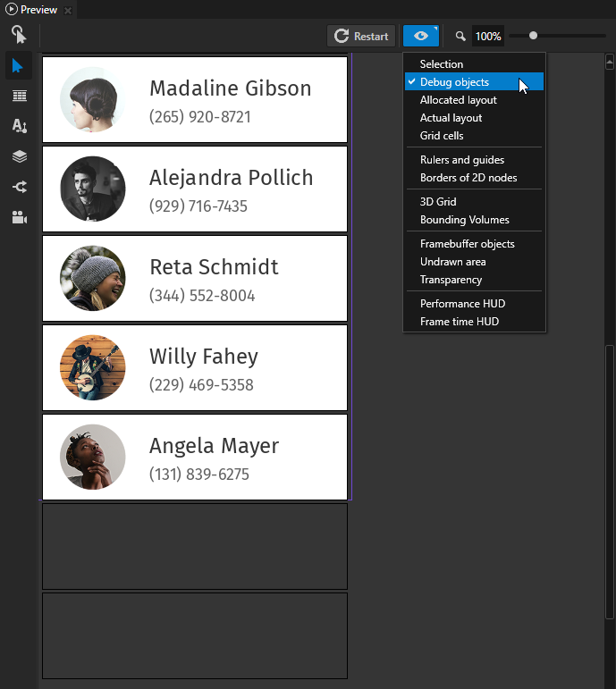
Task: Uncheck Debug objects in visualization menu
Action: tap(454, 82)
